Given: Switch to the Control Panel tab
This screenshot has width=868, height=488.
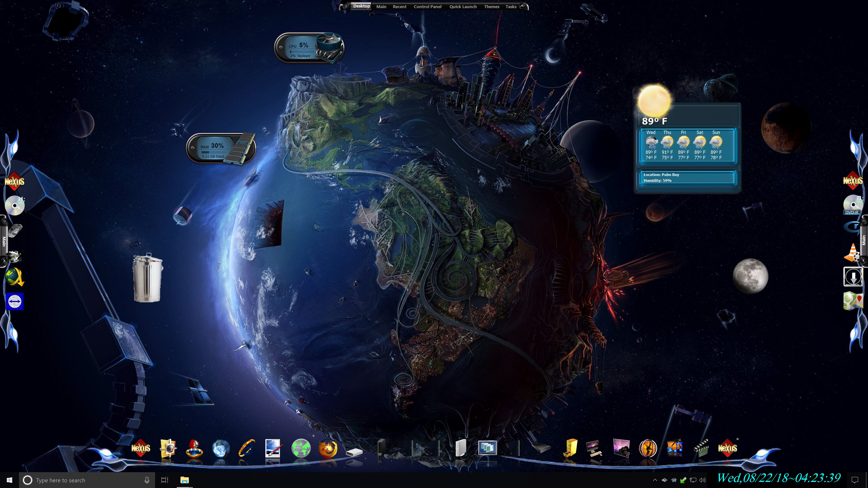Looking at the screenshot, I should (x=427, y=7).
